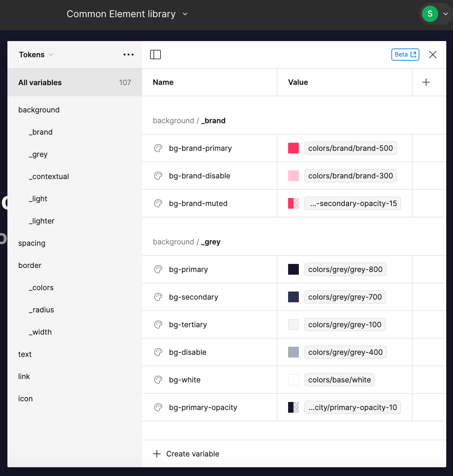Expand the Tokens collection dropdown
This screenshot has width=453, height=476.
(x=36, y=55)
